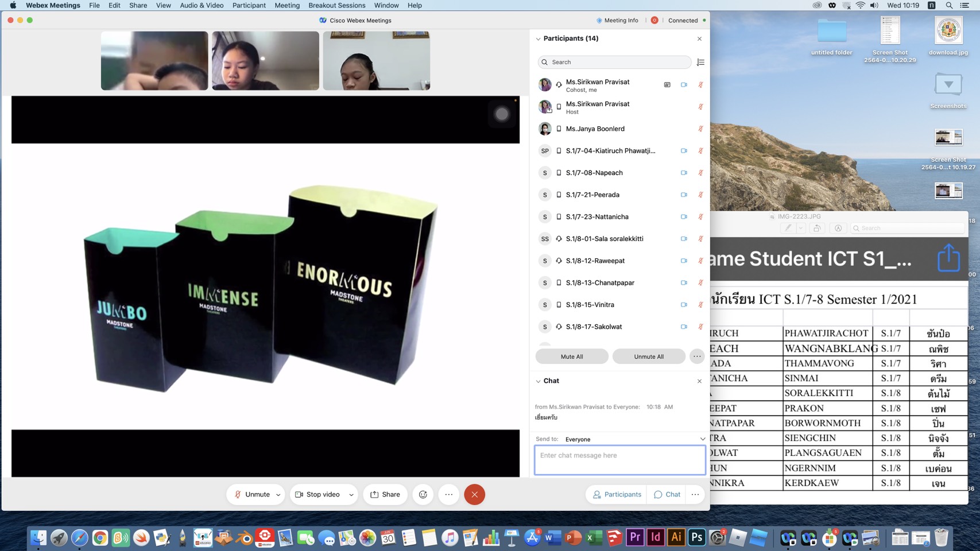This screenshot has height=551, width=980.
Task: Click the share icon in IMG-2223 preview window
Action: [x=948, y=258]
